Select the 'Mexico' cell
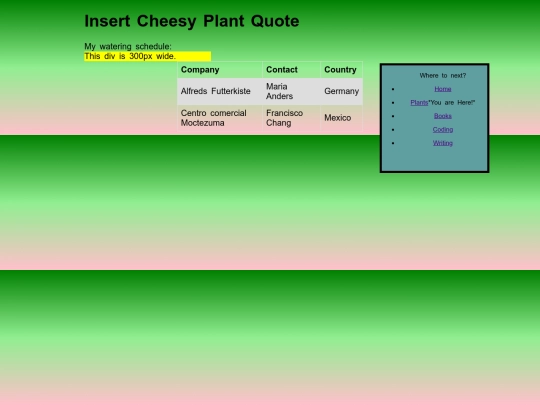540x405 pixels. tap(342, 118)
